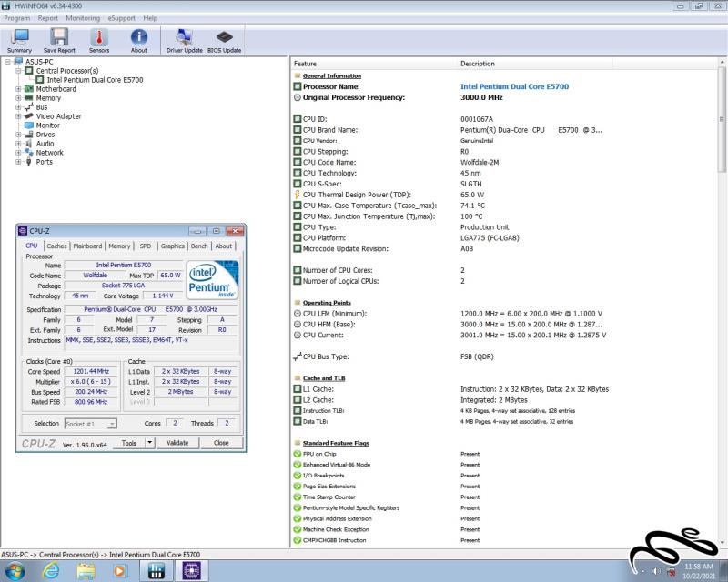728x582 pixels.
Task: Click the Ports plug icon in tree
Action: (x=29, y=162)
